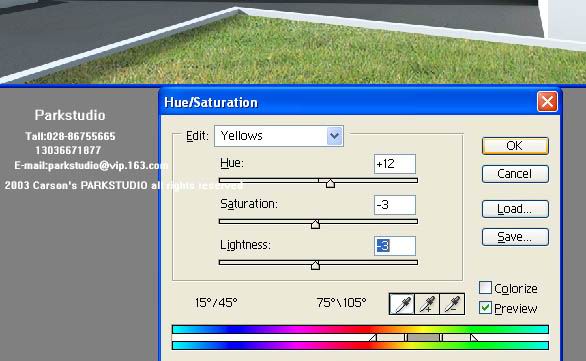The image size is (586, 361).
Task: Uncheck the Preview checkbox
Action: pyautogui.click(x=485, y=308)
